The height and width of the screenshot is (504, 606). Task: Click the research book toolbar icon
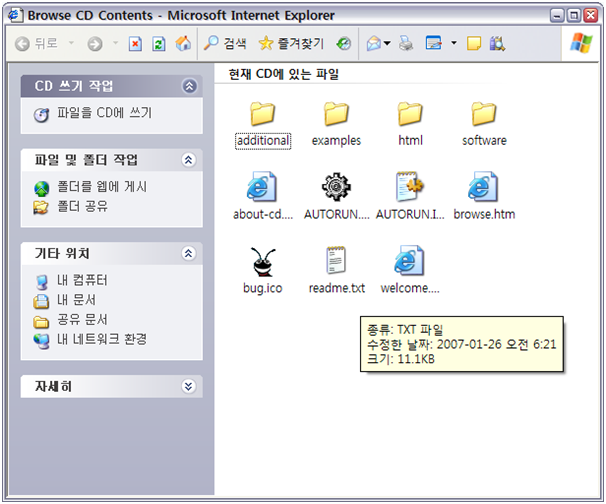pos(497,44)
